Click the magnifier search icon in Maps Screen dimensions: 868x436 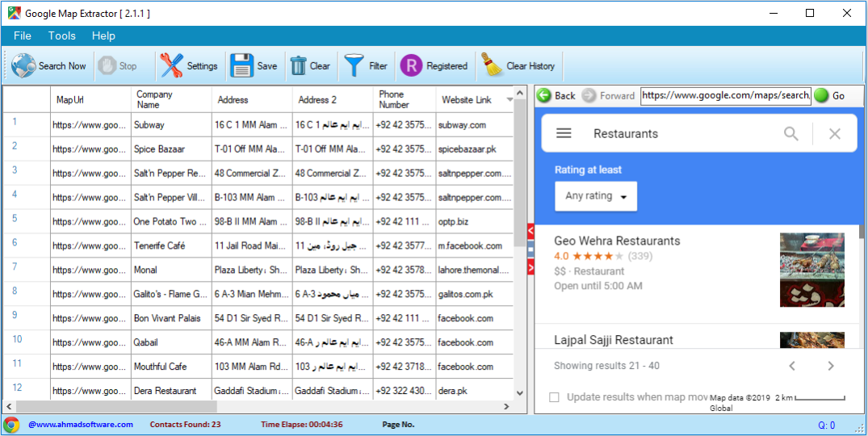click(x=791, y=134)
